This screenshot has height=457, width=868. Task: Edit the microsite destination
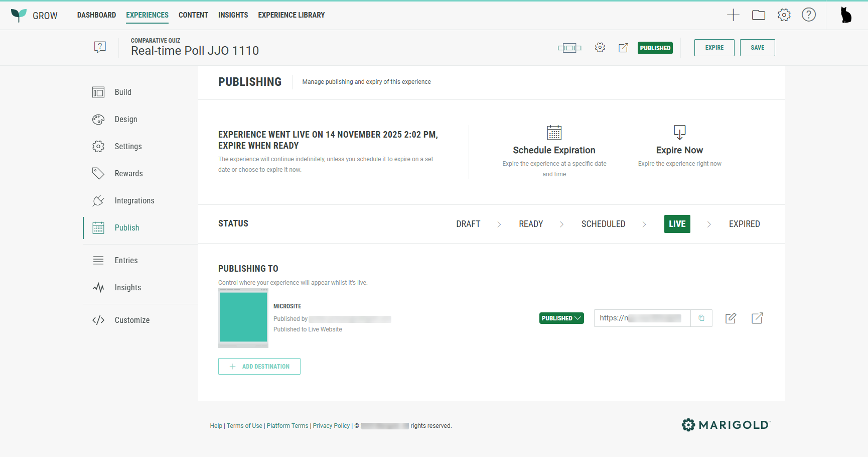[x=731, y=318]
